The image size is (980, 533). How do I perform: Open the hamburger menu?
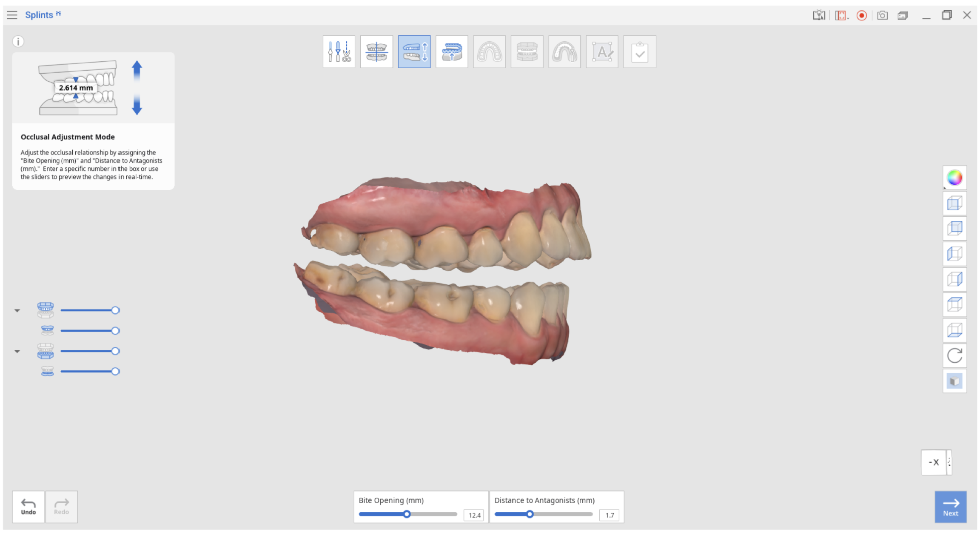[x=11, y=14]
